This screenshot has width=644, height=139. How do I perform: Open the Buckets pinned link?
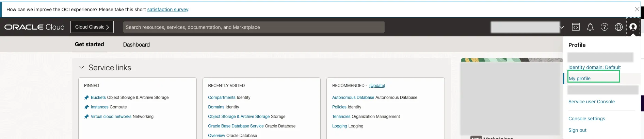coord(98,98)
